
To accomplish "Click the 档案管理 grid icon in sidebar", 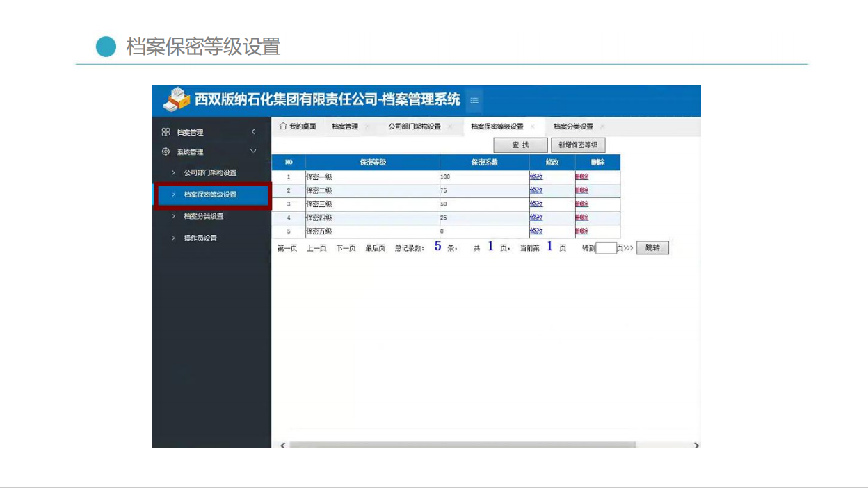I will coord(166,132).
